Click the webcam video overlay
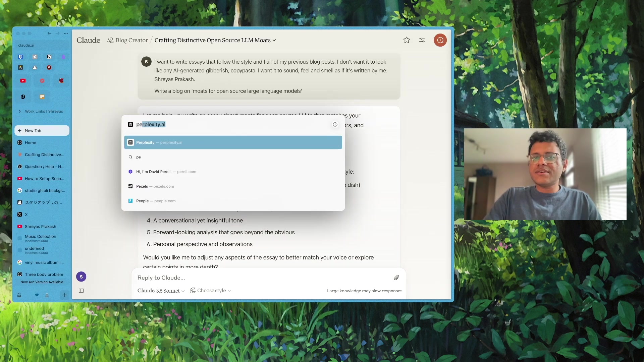 click(545, 174)
